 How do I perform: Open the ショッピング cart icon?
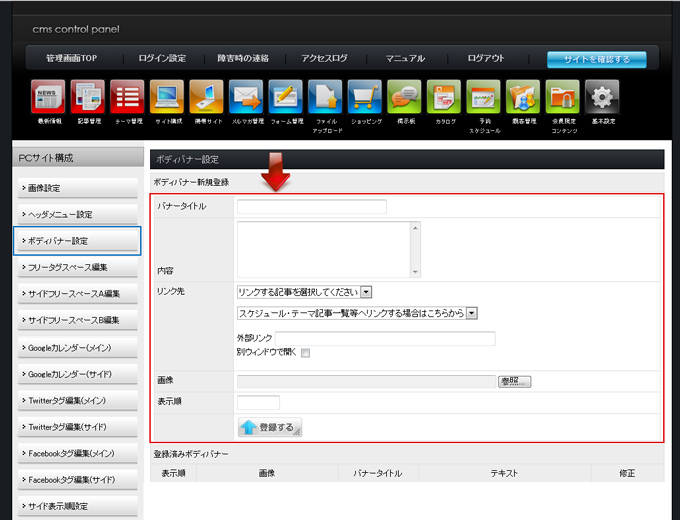365,97
